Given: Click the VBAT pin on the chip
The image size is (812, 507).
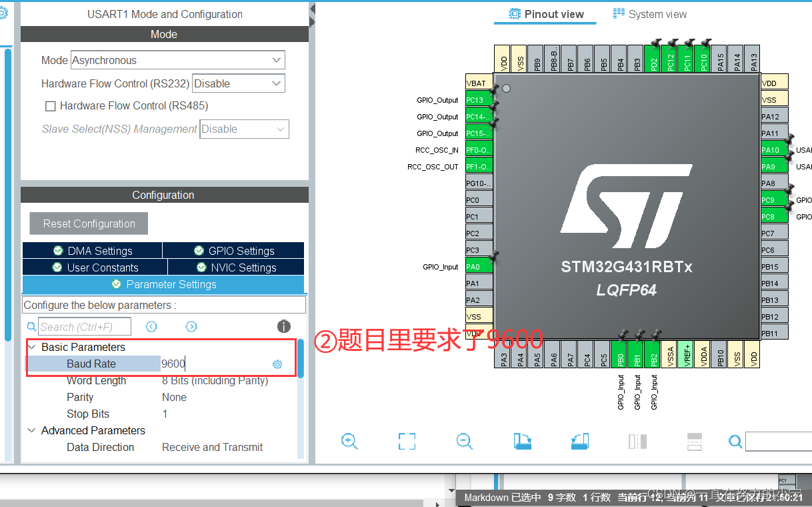Looking at the screenshot, I should pyautogui.click(x=479, y=83).
